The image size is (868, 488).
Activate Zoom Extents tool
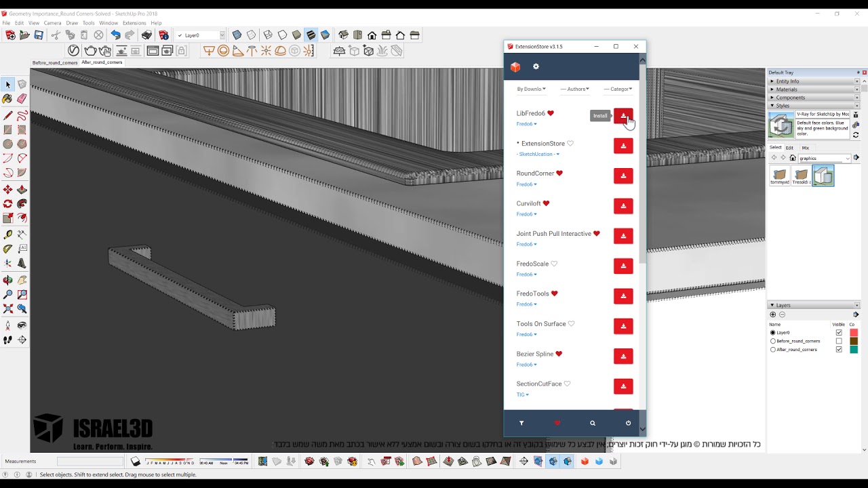pos(8,309)
